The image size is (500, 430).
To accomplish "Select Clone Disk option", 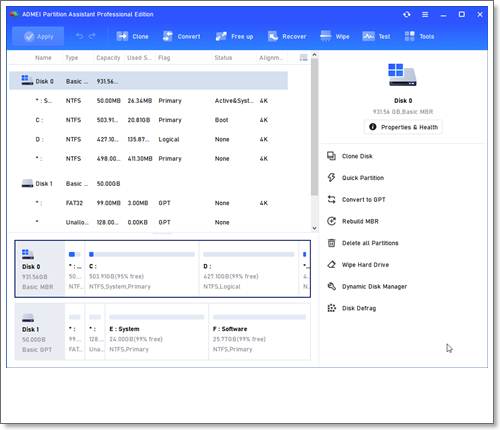I will (x=357, y=156).
